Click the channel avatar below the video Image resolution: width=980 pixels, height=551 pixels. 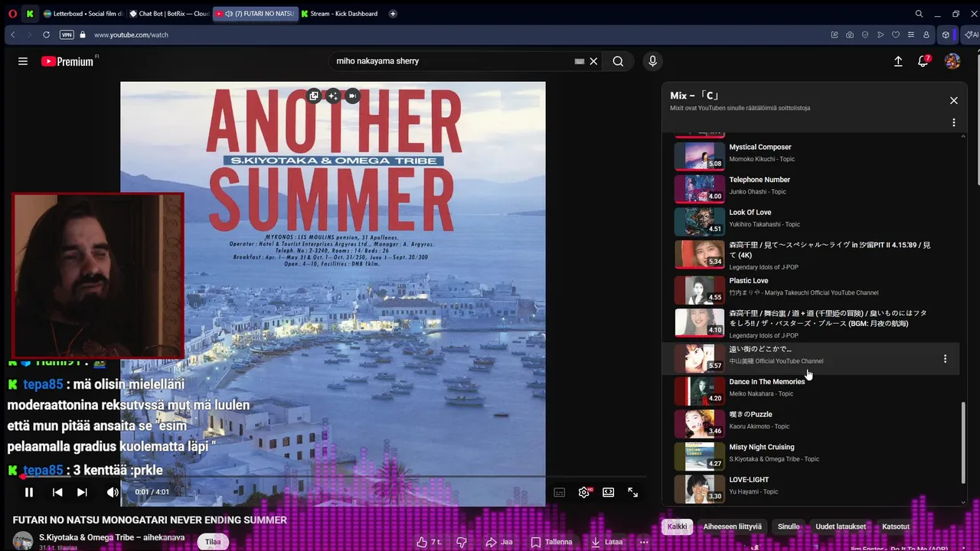tap(23, 540)
